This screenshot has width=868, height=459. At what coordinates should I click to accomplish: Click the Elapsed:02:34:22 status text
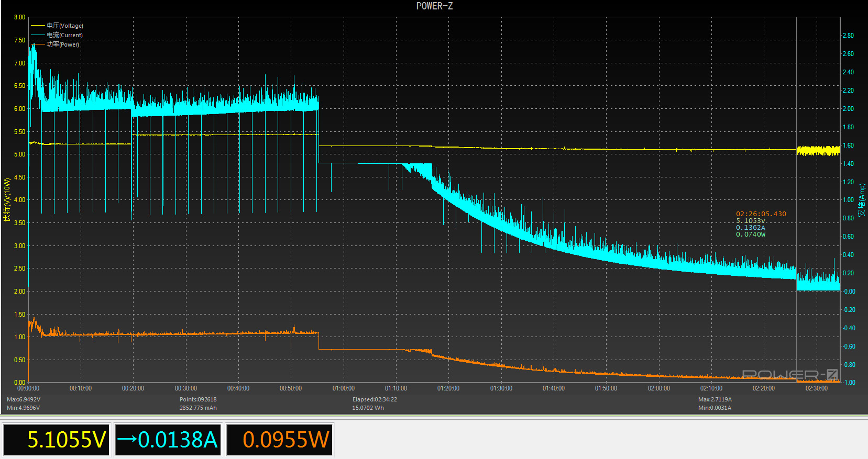375,399
